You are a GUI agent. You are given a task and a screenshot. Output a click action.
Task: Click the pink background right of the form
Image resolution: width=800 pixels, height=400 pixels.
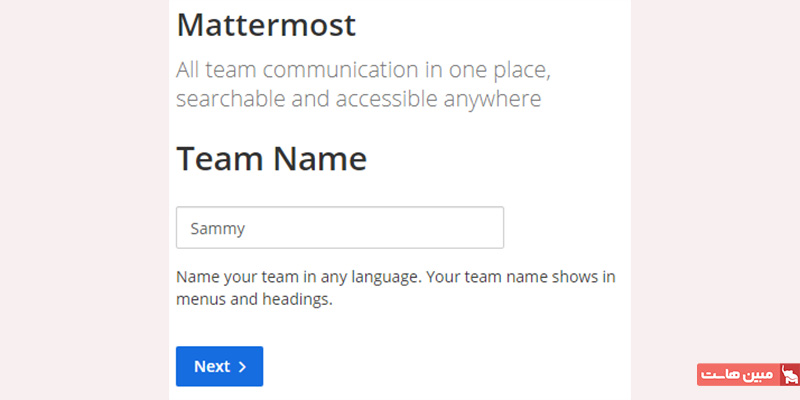[715, 200]
